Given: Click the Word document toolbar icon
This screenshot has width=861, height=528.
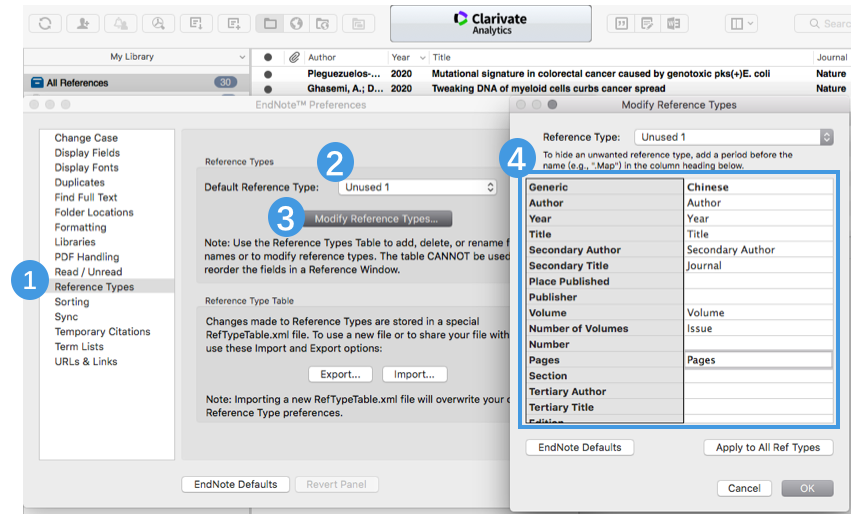Looking at the screenshot, I should 674,23.
